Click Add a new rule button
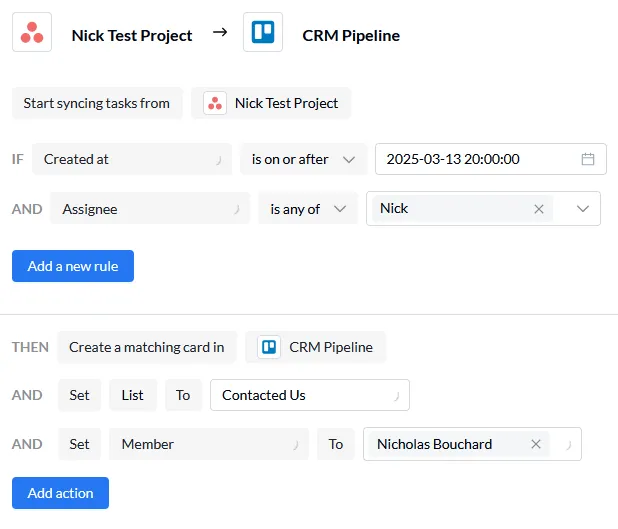Viewport: 618px width, 529px height. (72, 266)
